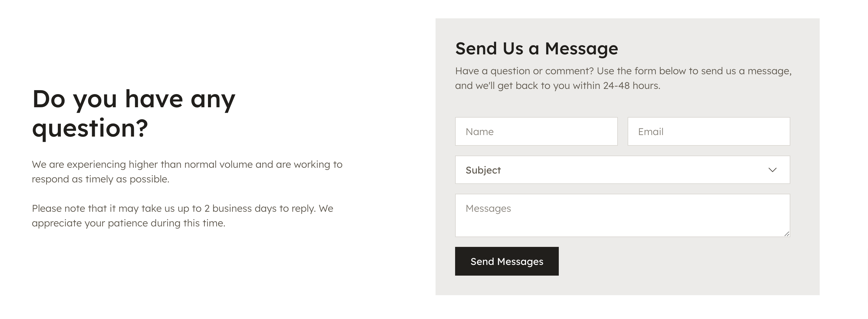Click the 'Have a question or comment?' text
Screen dimensions: 868x319
(x=524, y=71)
